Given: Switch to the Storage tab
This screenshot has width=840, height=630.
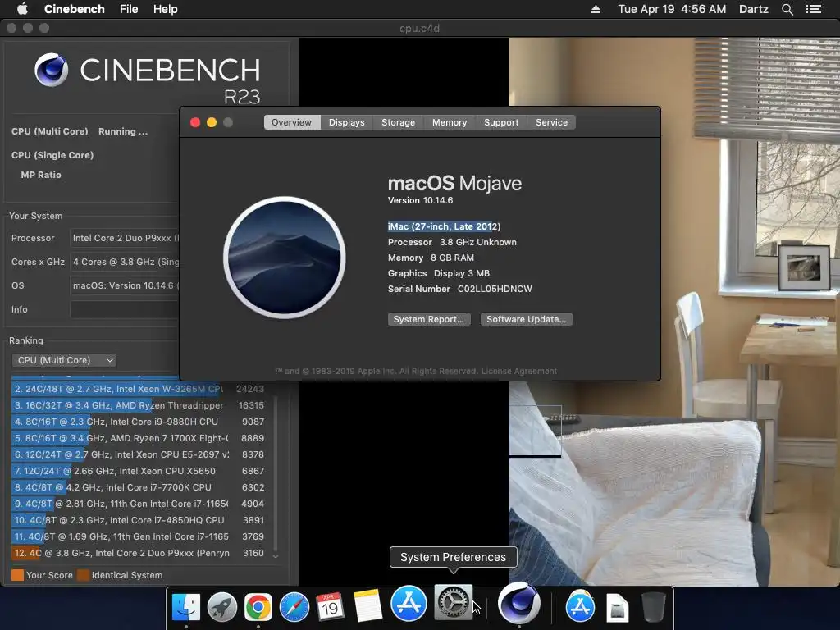Looking at the screenshot, I should [x=398, y=122].
